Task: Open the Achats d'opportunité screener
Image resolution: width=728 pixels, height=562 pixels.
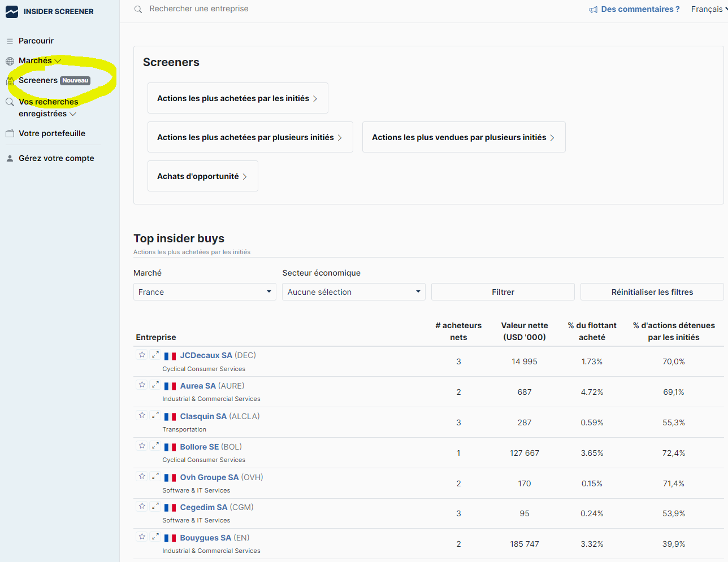Action: [x=203, y=176]
